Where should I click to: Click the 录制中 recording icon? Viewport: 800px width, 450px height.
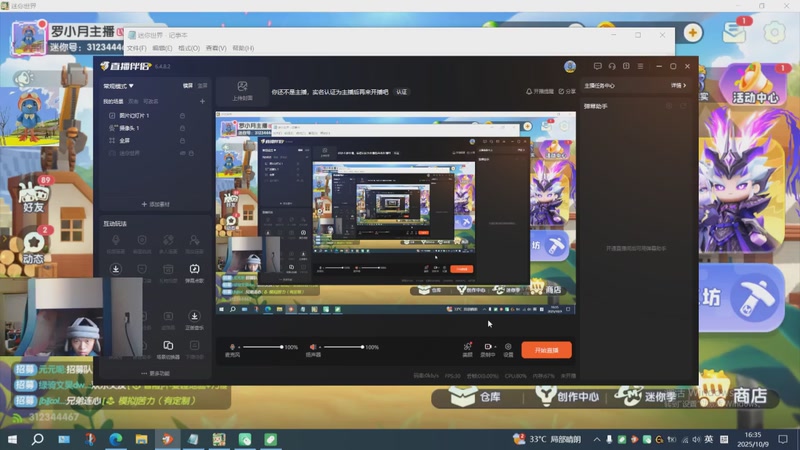point(488,347)
